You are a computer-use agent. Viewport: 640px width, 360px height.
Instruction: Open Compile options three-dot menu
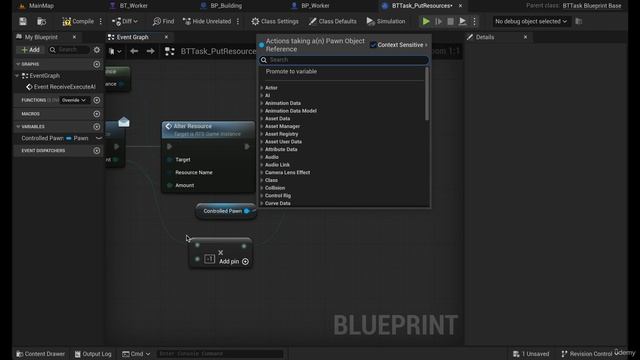pos(101,21)
